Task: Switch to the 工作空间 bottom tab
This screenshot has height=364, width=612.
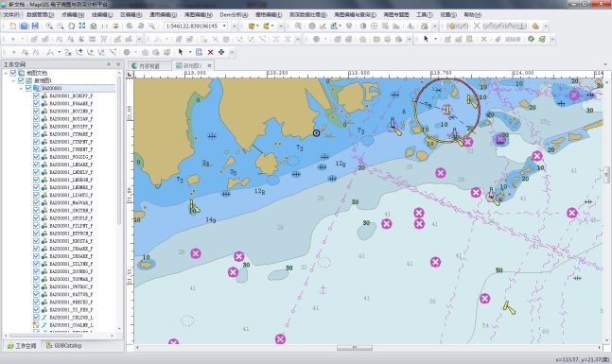Action: pos(23,346)
